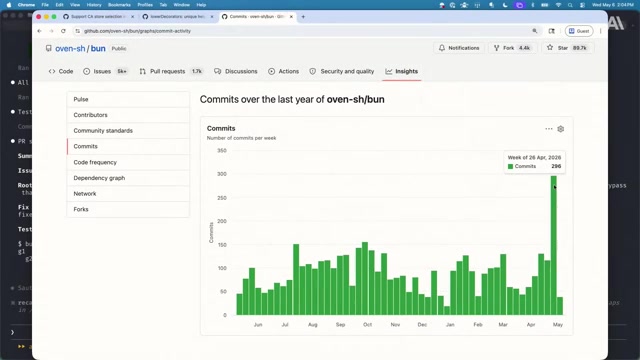Open the Discussions tab
Viewport: 640px width, 360px height.
pyautogui.click(x=236, y=71)
